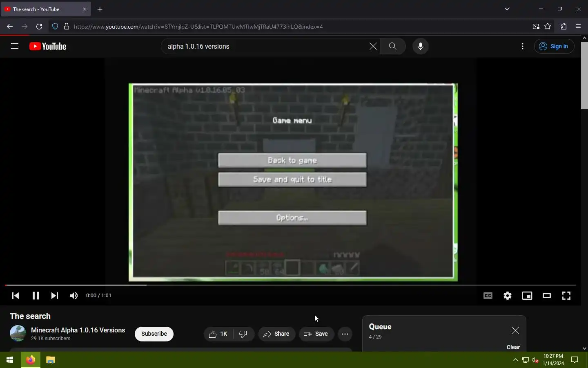Open browser extensions menu

coord(564,27)
